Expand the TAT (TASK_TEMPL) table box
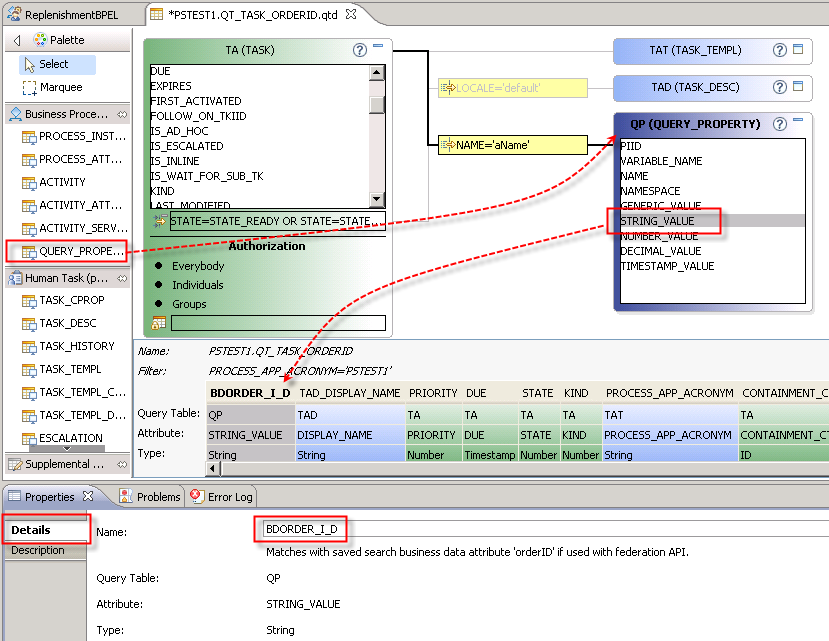This screenshot has width=829, height=641. pos(798,49)
